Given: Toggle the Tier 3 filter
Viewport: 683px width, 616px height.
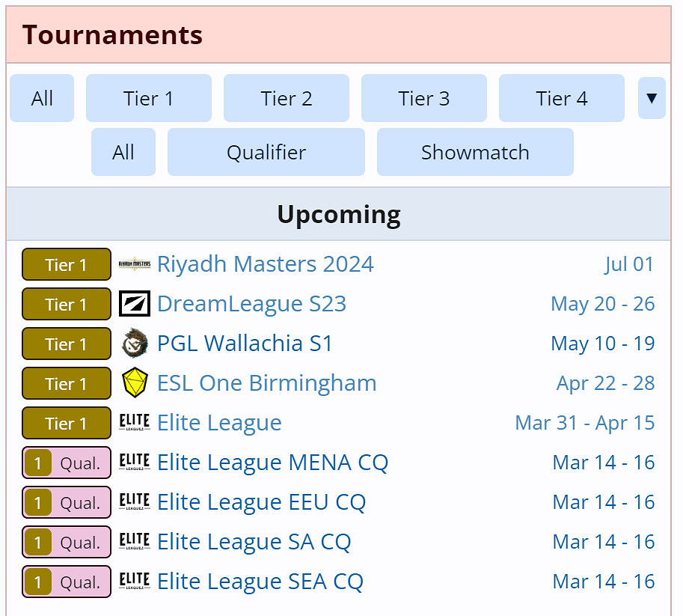Looking at the screenshot, I should pos(423,98).
